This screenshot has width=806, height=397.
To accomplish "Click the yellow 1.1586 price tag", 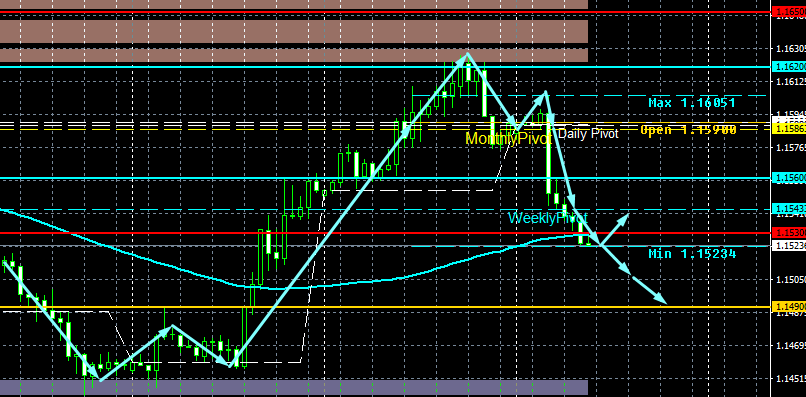I will click(789, 128).
